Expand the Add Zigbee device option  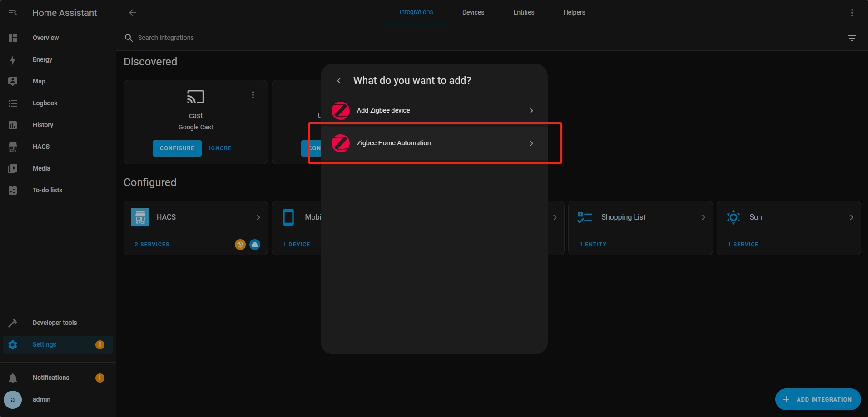531,111
